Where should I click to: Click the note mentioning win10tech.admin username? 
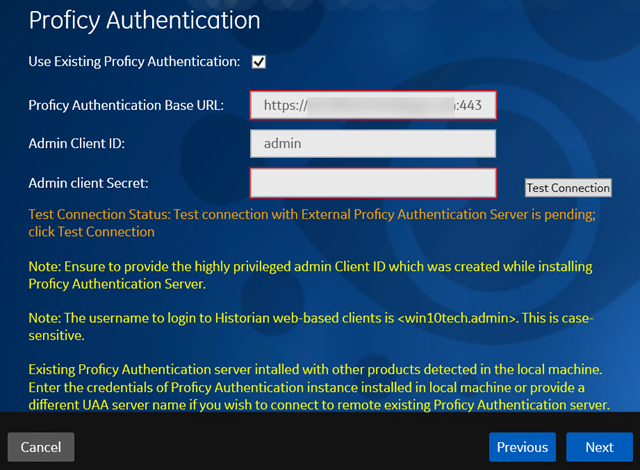(x=311, y=326)
